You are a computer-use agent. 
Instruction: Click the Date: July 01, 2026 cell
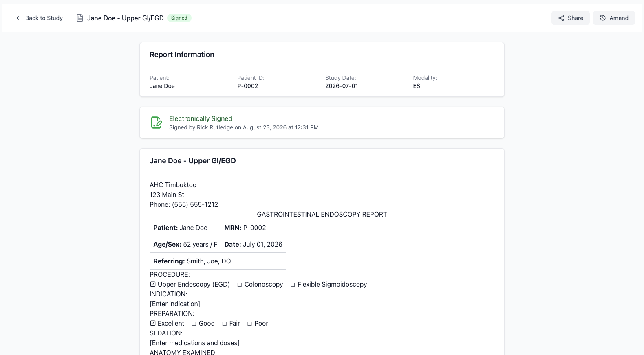pos(253,244)
